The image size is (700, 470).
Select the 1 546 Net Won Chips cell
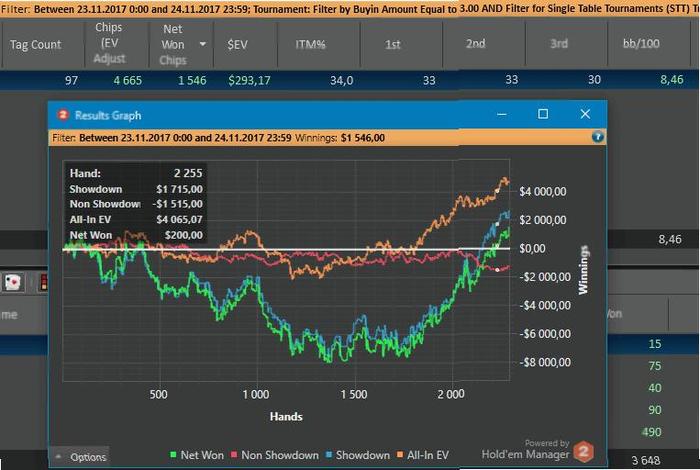click(x=192, y=80)
